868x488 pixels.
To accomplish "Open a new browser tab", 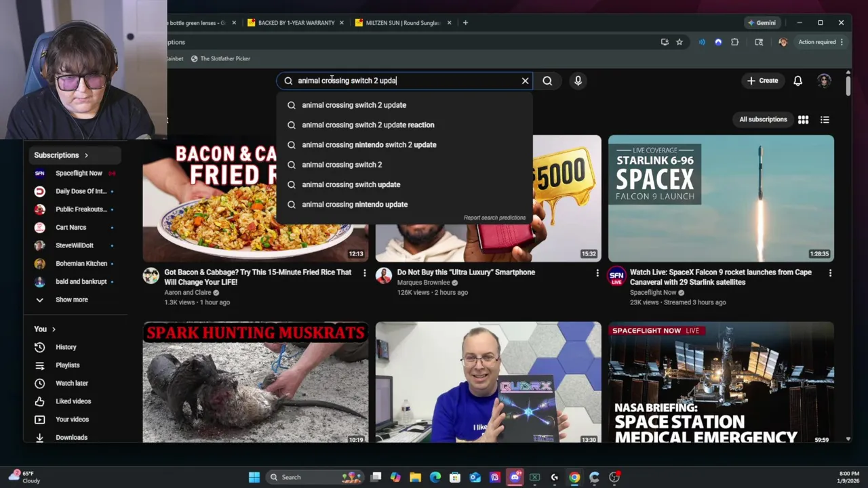I will [465, 23].
